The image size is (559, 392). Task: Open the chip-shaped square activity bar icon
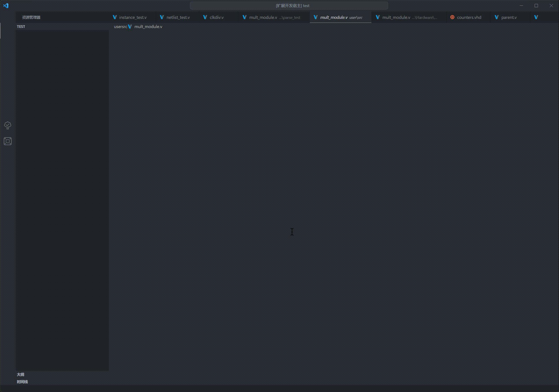tap(7, 141)
